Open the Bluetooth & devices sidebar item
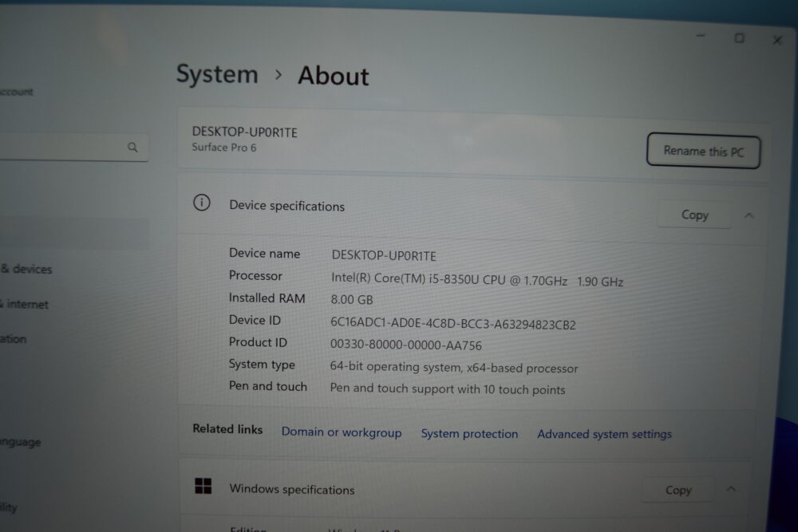The width and height of the screenshot is (798, 532). [26, 269]
